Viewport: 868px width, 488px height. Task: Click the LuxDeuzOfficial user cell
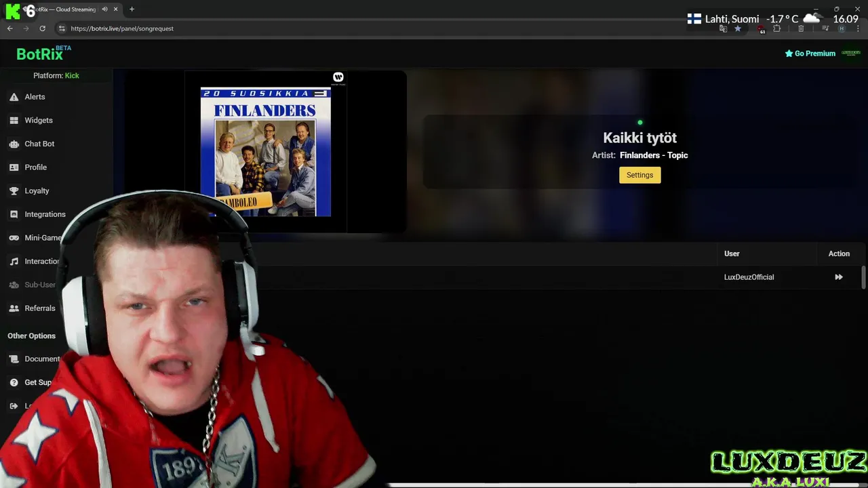click(749, 277)
